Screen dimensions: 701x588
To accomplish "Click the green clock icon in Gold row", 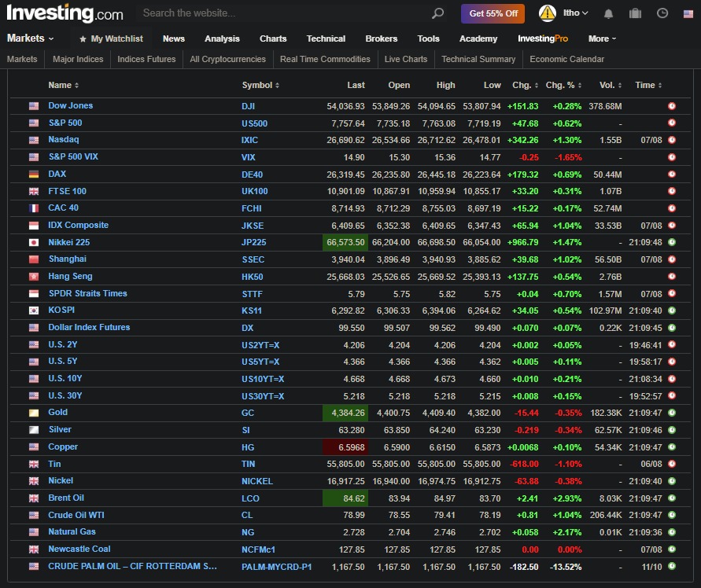I will pos(671,413).
